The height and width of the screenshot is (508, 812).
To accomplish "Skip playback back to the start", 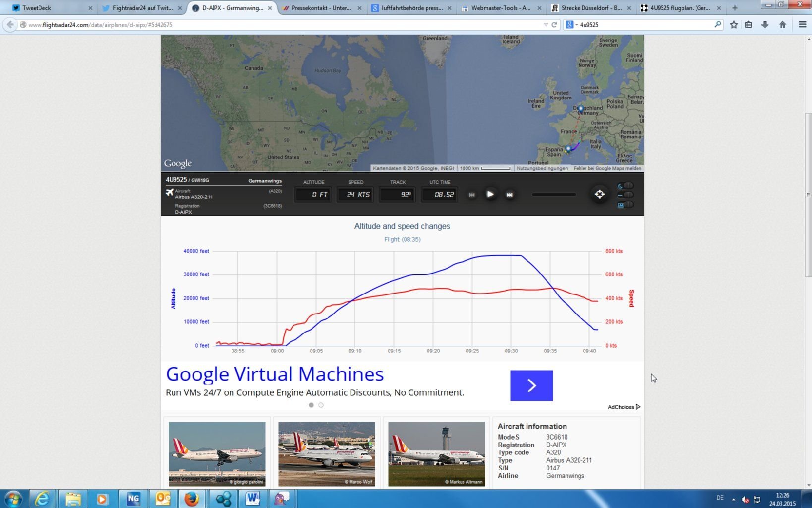I will click(472, 195).
